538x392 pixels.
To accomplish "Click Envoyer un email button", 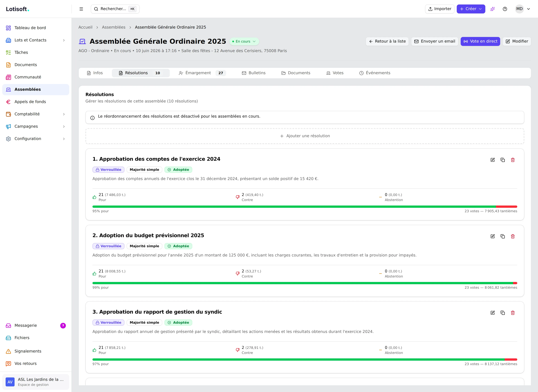I will (x=434, y=42).
